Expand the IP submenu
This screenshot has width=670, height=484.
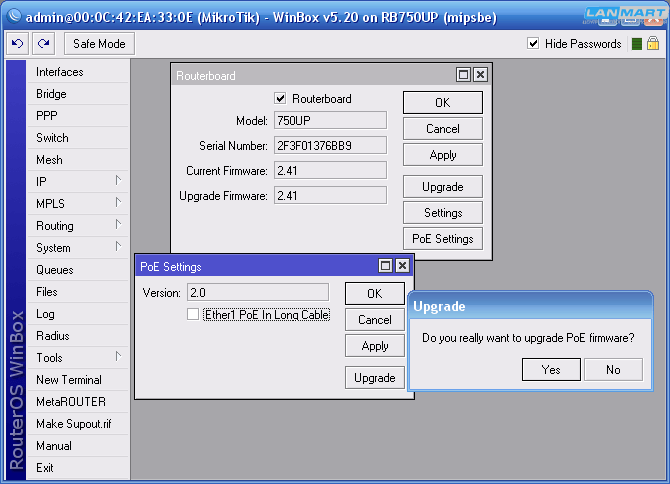[75, 182]
